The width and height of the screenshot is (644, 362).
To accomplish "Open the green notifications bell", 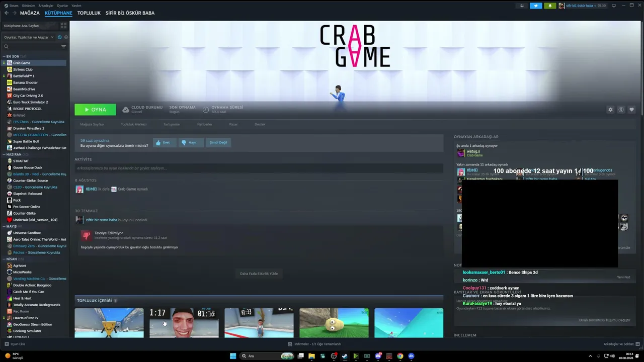I will pyautogui.click(x=550, y=6).
